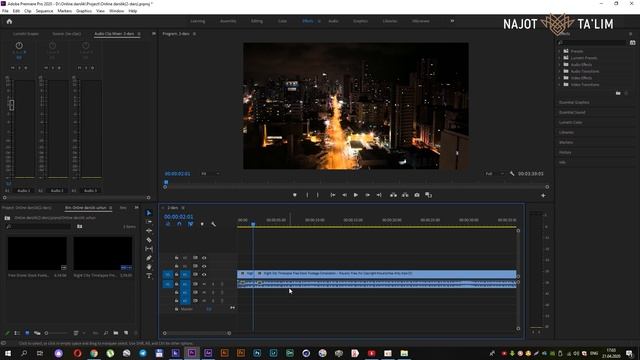Viewport: 640px width, 360px height.
Task: Open the Program monitor button editor plus
Action: 543,196
